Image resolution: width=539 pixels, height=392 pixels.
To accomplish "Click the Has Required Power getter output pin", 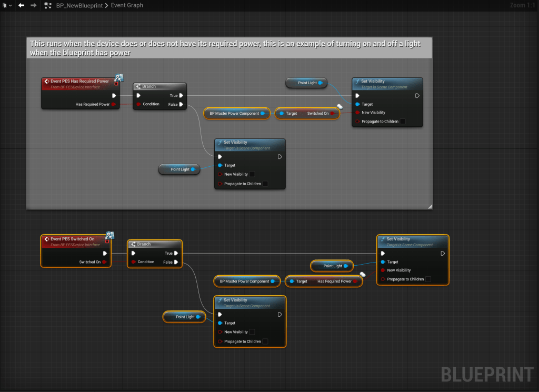I will click(355, 282).
